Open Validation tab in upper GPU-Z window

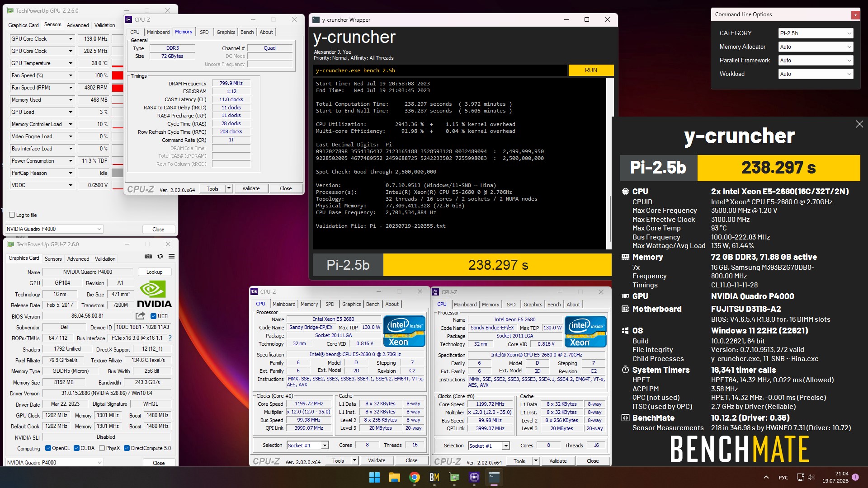click(105, 25)
